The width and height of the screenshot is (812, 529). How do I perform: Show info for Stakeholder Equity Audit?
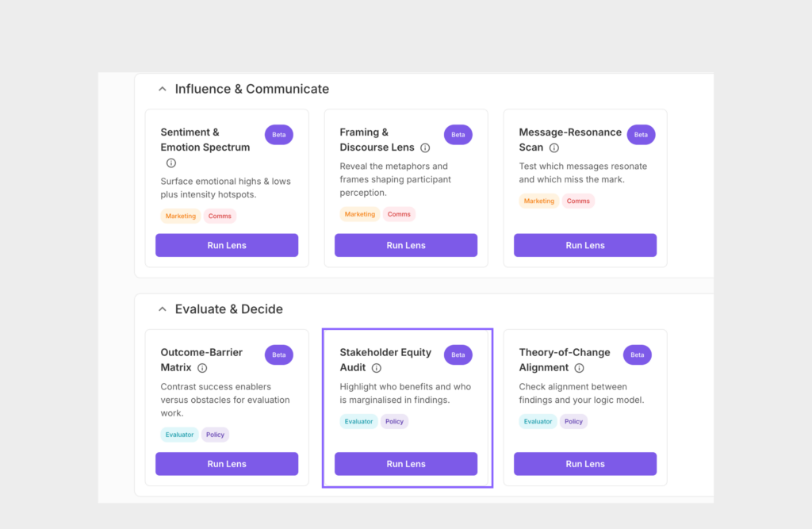(x=377, y=368)
